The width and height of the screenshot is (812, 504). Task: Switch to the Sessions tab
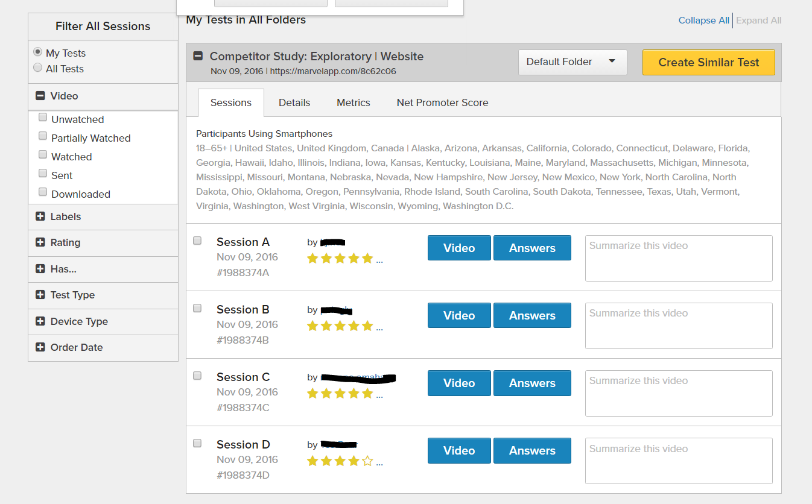[231, 102]
